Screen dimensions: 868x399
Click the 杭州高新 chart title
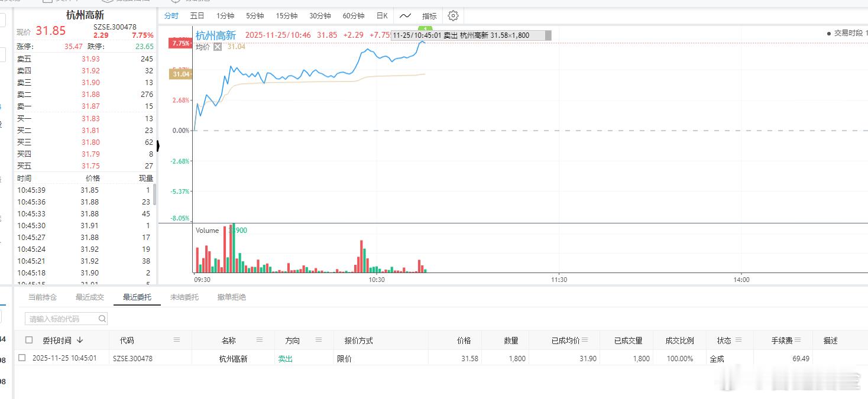tap(216, 35)
